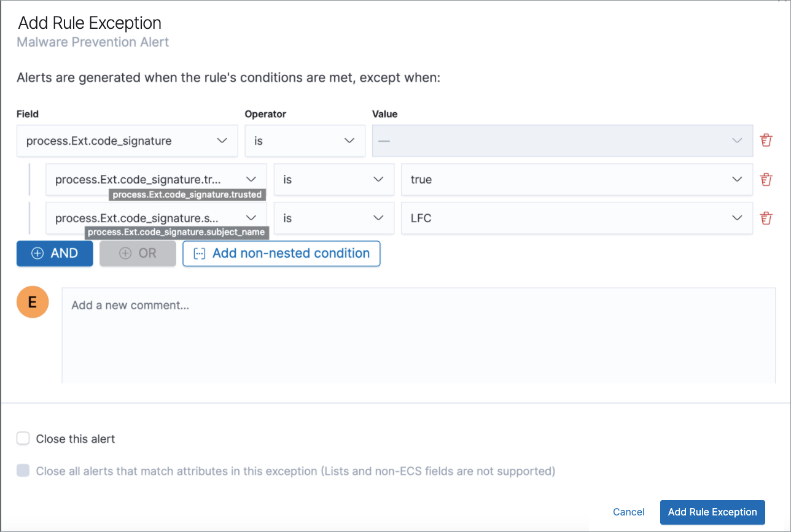
Task: Click the orange E user avatar
Action: tap(32, 302)
